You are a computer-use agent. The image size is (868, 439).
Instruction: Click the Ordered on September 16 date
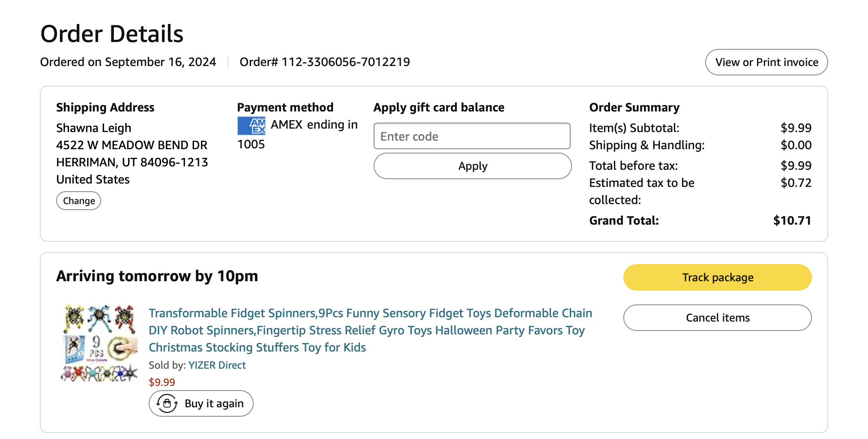click(x=128, y=62)
